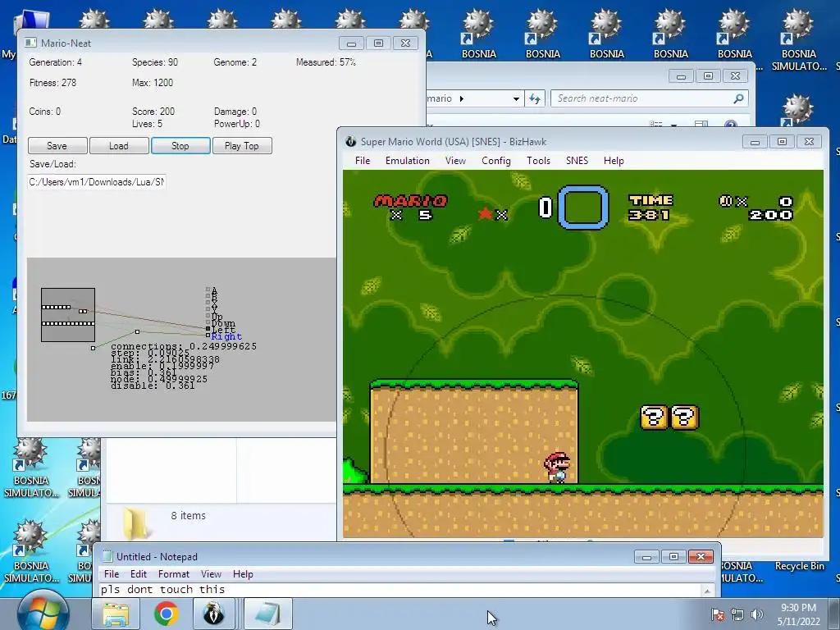Image resolution: width=840 pixels, height=630 pixels.
Task: Click the Load button in Mario-Neat
Action: [x=119, y=146]
